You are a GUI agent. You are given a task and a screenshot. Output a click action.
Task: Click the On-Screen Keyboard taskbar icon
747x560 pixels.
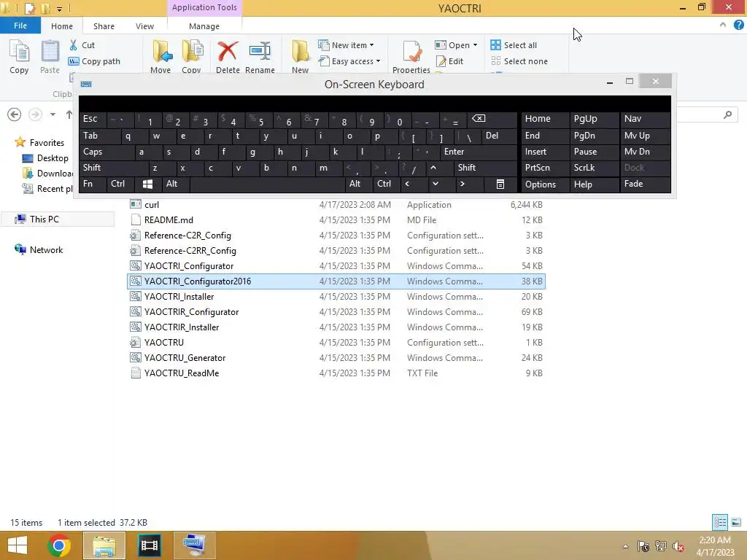(194, 545)
